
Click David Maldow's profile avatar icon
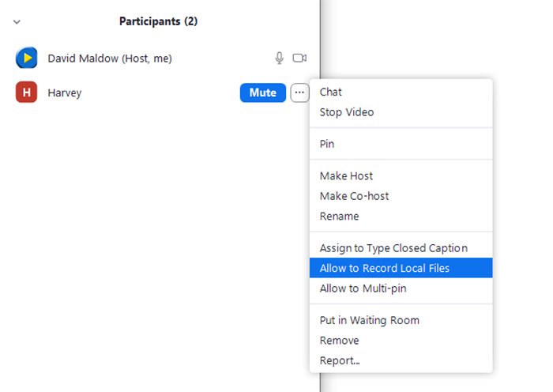click(x=27, y=58)
